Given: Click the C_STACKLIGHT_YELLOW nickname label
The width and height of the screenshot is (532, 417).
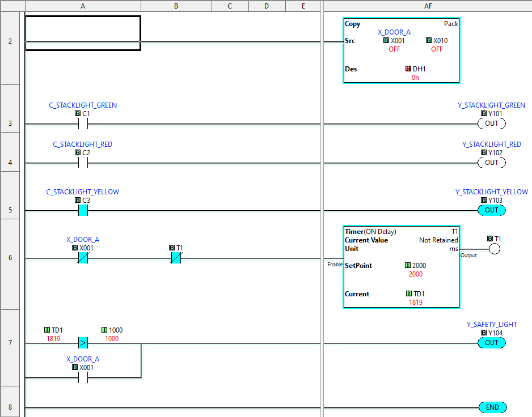Looking at the screenshot, I should (83, 192).
